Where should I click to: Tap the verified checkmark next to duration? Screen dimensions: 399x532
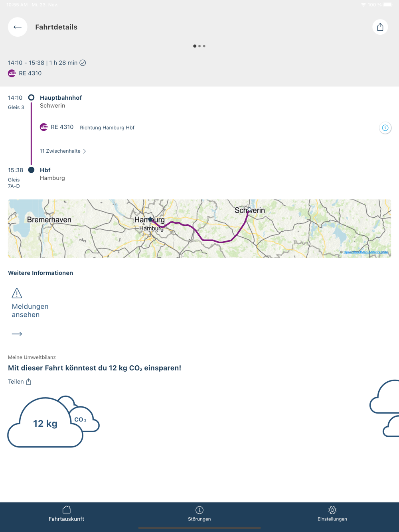coord(83,63)
